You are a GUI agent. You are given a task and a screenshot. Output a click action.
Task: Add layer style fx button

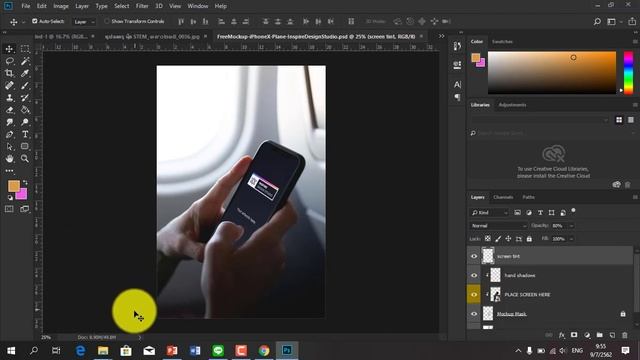tap(562, 335)
